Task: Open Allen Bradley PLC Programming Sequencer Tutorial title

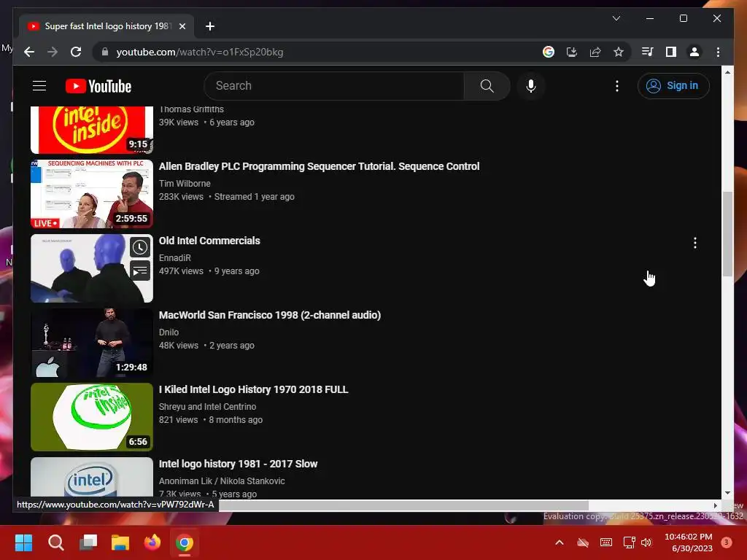Action: 319,166
